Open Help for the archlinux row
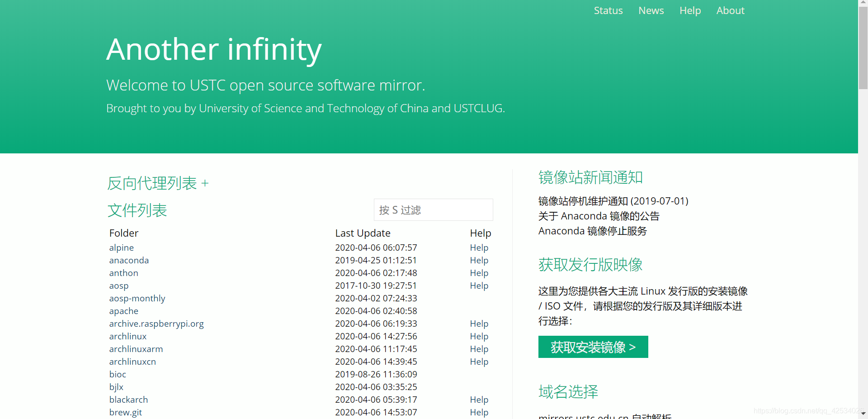868x419 pixels. (x=479, y=336)
